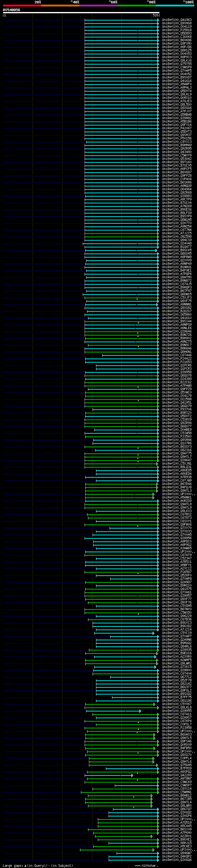Select the UniRef100_Q5DVT4 label

tap(177, 91)
